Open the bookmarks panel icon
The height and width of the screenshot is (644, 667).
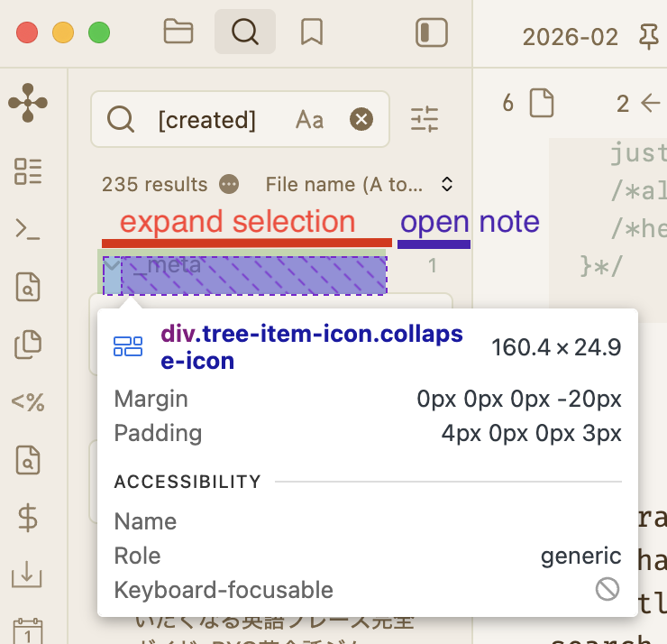[311, 32]
